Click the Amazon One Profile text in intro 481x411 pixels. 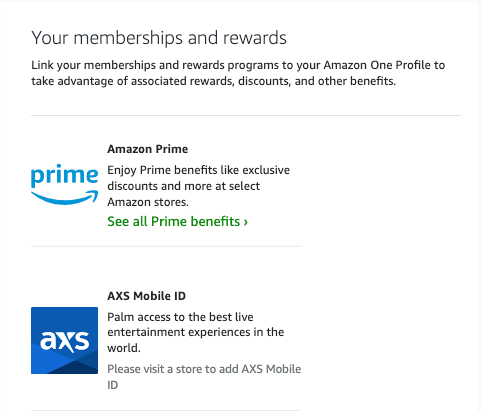(x=377, y=65)
